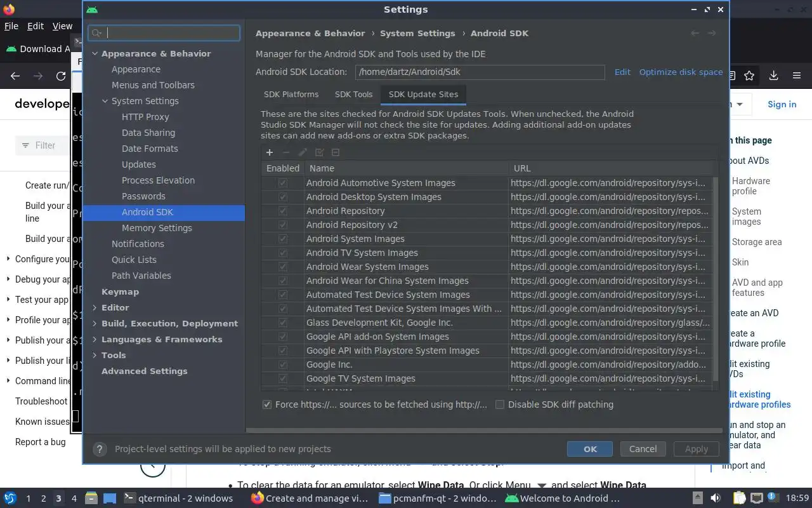Image resolution: width=812 pixels, height=508 pixels.
Task: Click the Remove site minus icon
Action: [286, 152]
